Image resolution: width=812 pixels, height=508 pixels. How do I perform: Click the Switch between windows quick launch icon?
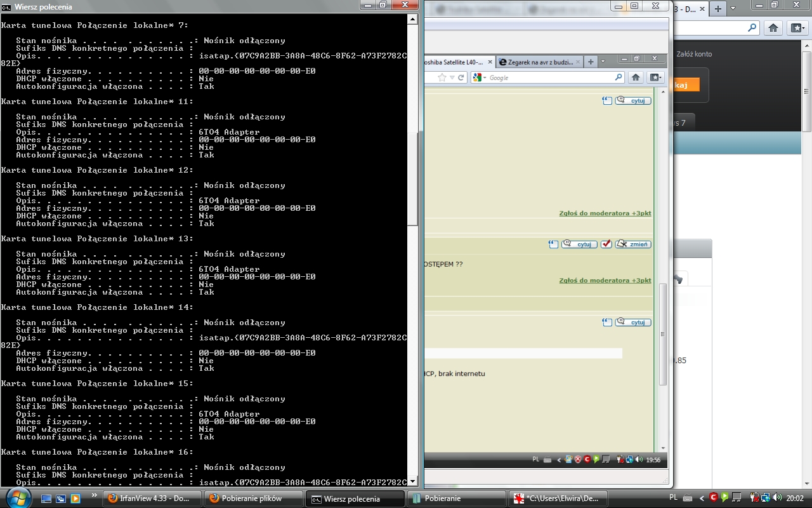pyautogui.click(x=61, y=498)
